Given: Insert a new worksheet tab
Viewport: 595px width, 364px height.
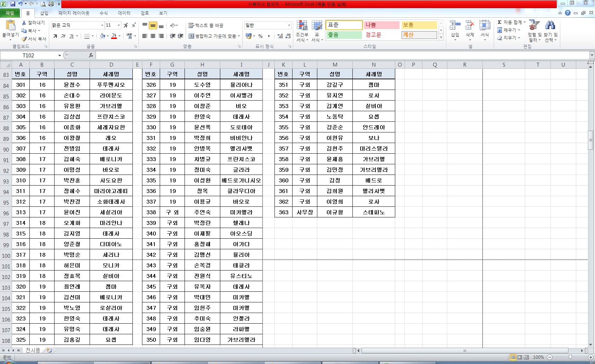Looking at the screenshot, I should (49, 351).
